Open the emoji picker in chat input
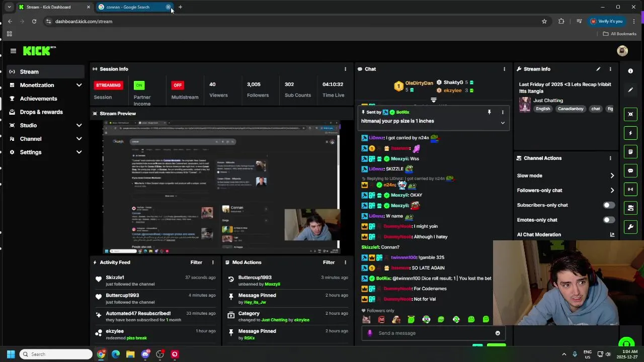644x362 pixels. point(498,333)
